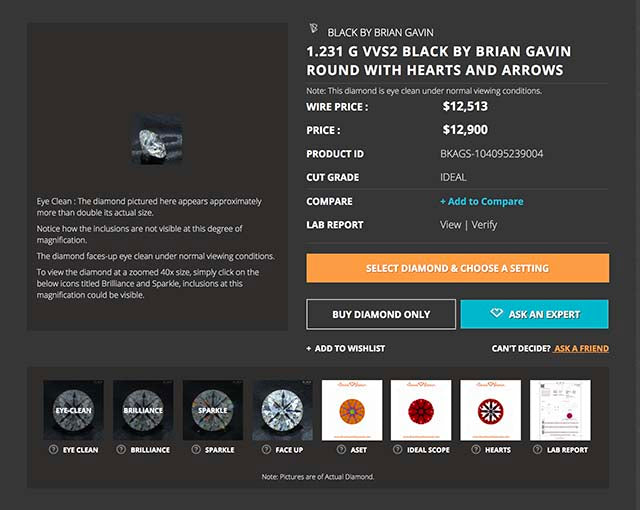Image resolution: width=640 pixels, height=510 pixels.
Task: Select the orange ASET image thumbnail
Action: 352,410
